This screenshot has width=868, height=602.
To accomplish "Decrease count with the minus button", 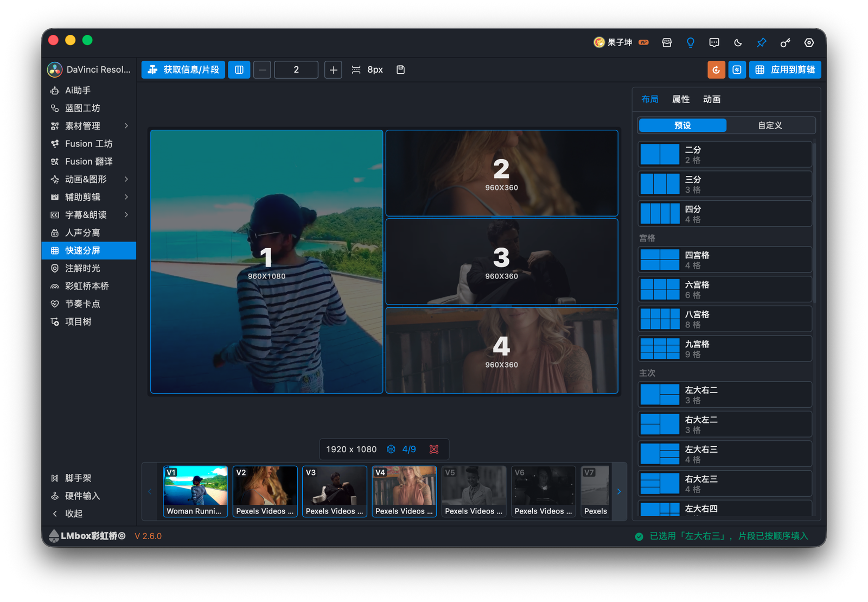I will pos(262,69).
